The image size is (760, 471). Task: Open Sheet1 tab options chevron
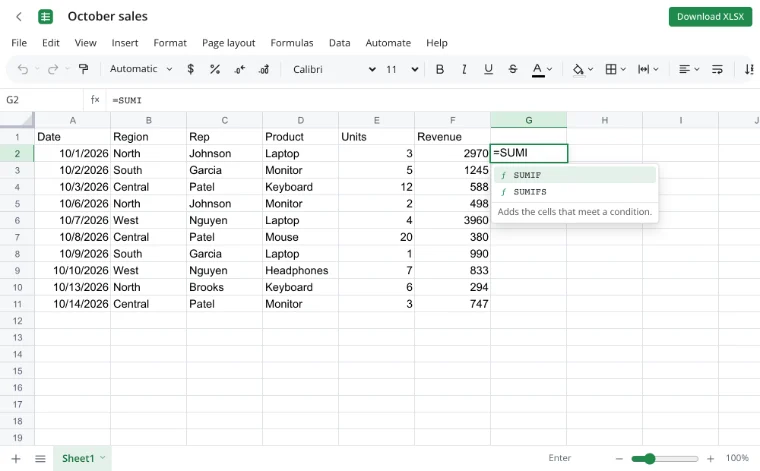tap(103, 457)
